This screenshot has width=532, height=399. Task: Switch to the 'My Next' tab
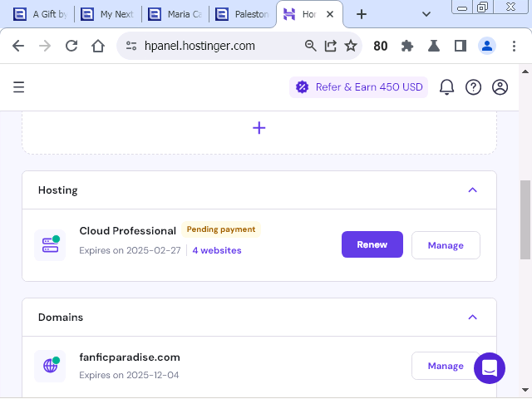(107, 14)
